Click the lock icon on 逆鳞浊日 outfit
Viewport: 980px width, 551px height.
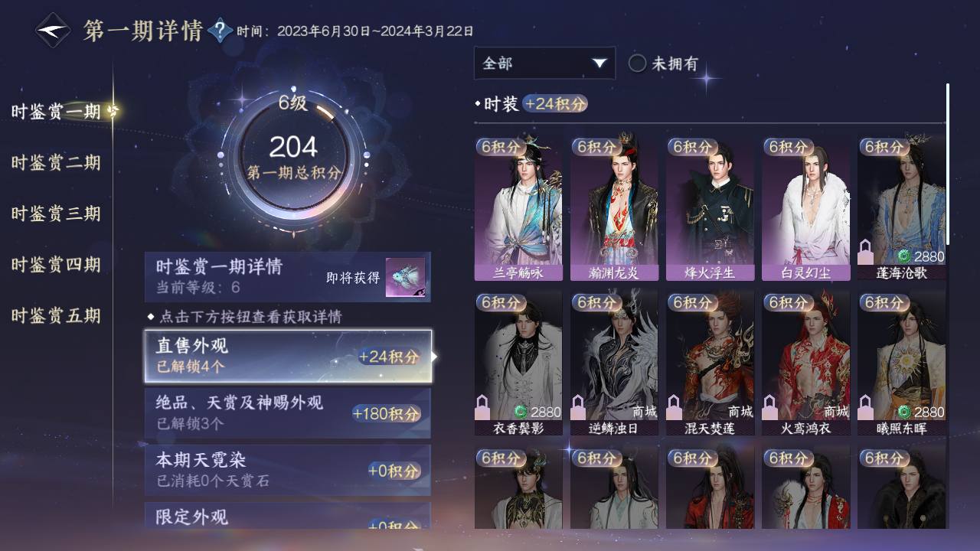pyautogui.click(x=580, y=408)
